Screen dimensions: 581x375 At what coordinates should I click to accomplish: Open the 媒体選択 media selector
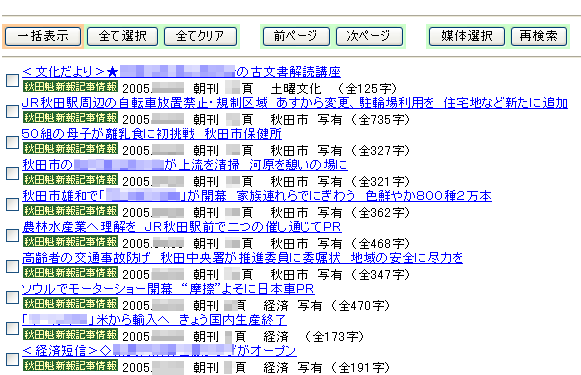click(467, 36)
